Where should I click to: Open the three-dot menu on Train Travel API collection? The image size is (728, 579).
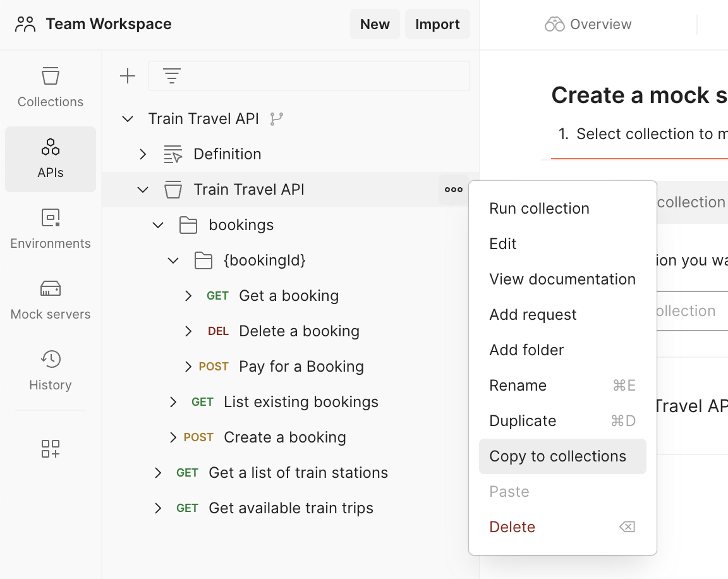(x=453, y=189)
